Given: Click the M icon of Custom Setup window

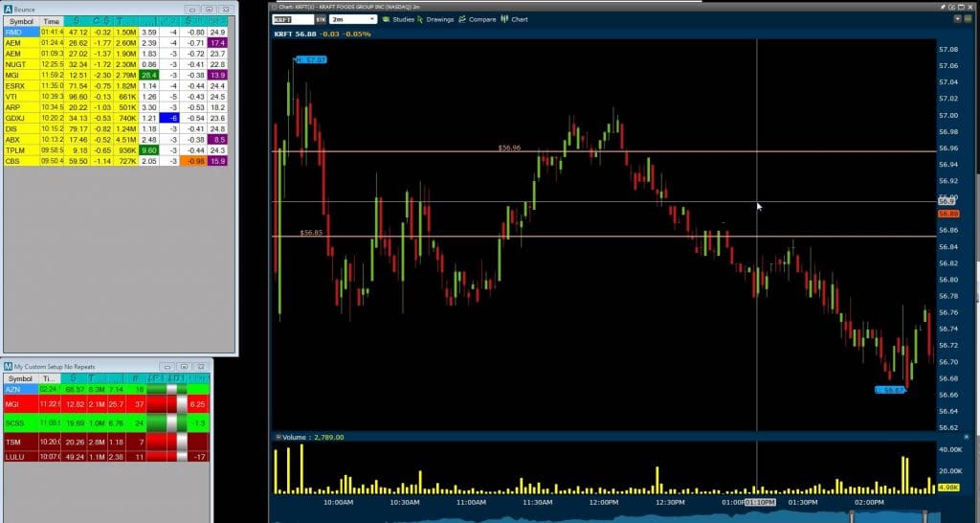Looking at the screenshot, I should click(8, 366).
